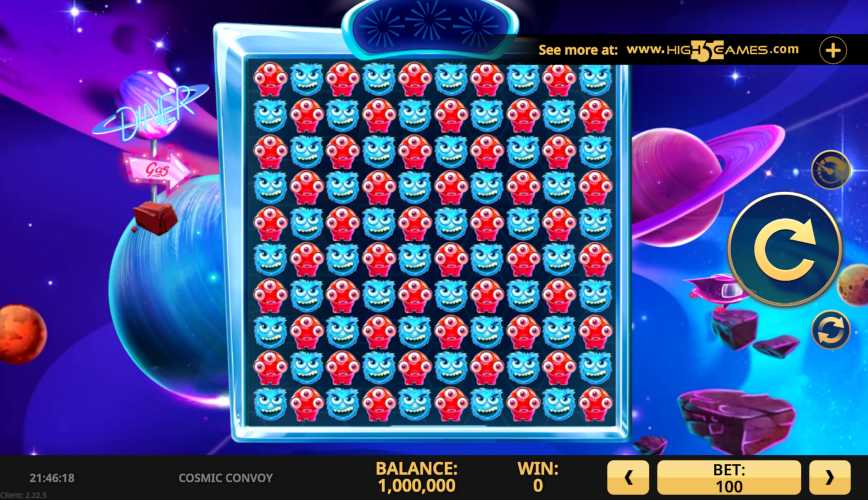
Task: Open the www.high5games.com link
Action: coord(712,50)
